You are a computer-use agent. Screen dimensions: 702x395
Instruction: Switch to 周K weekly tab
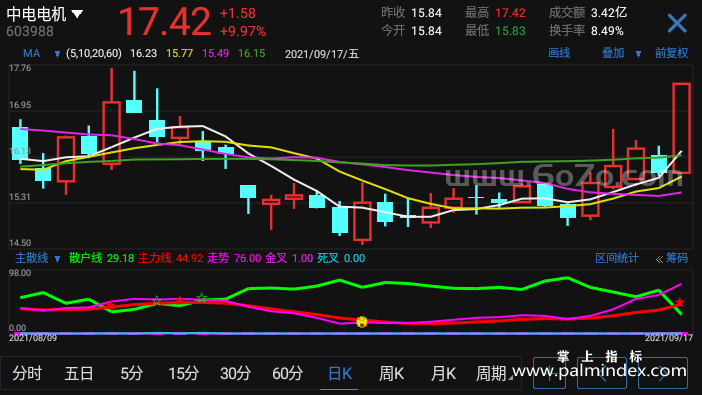pos(391,373)
